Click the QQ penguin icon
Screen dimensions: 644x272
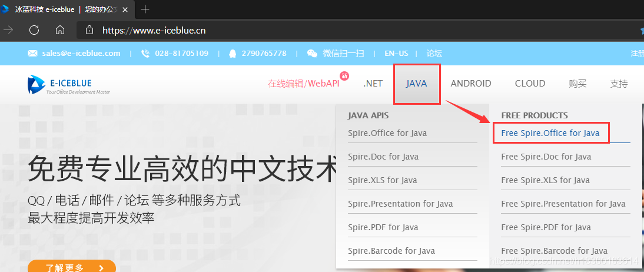point(233,54)
